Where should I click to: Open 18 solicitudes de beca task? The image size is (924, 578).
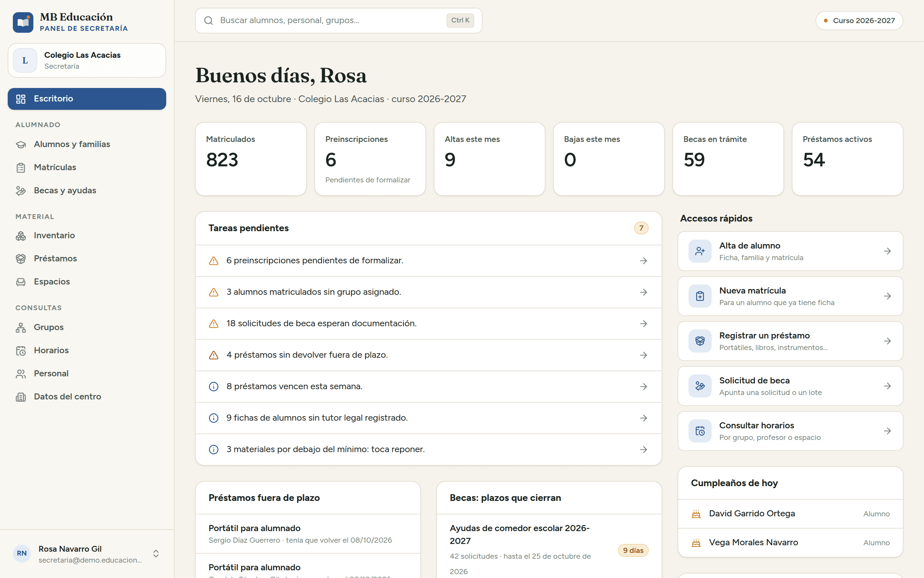click(x=428, y=323)
